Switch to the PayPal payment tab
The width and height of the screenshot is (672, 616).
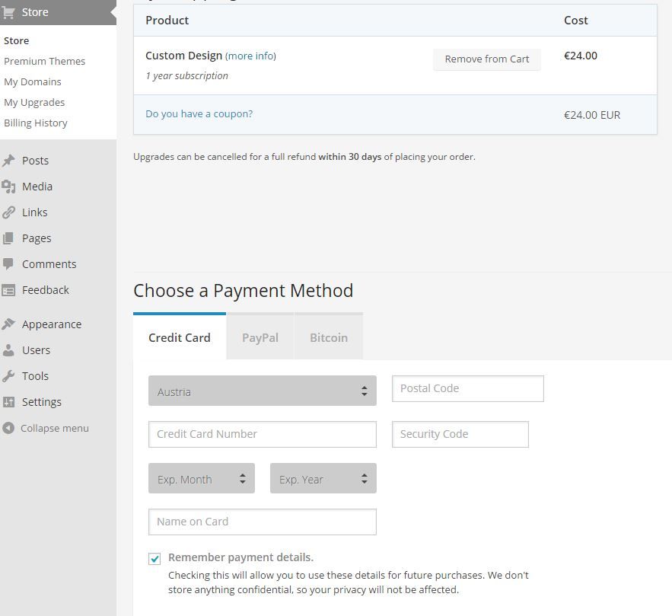(260, 337)
